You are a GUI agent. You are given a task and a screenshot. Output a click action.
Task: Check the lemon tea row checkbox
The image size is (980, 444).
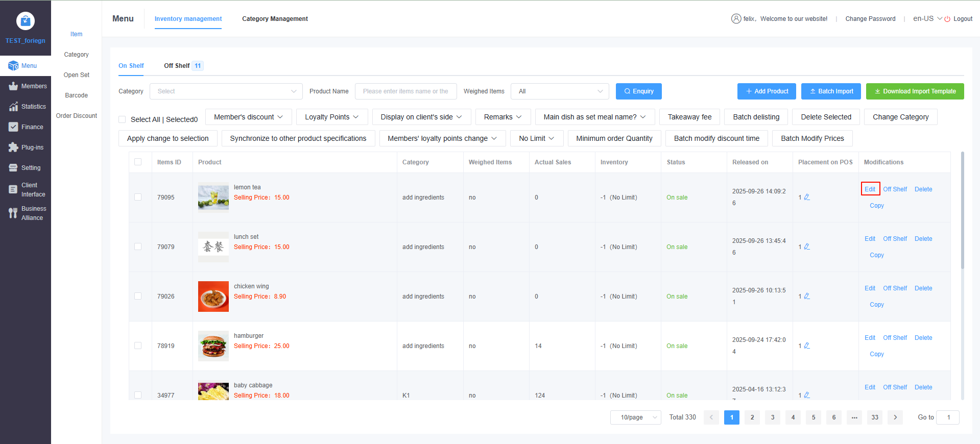(x=138, y=197)
